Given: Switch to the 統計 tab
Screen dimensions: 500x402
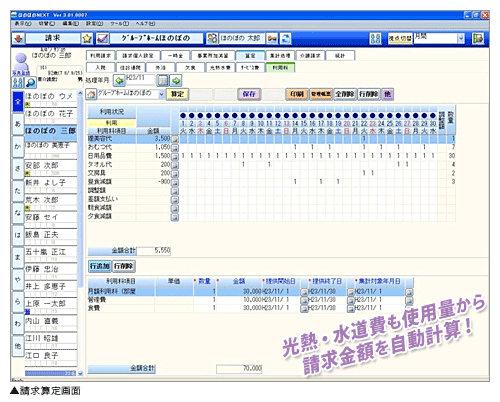Looking at the screenshot, I should [340, 56].
